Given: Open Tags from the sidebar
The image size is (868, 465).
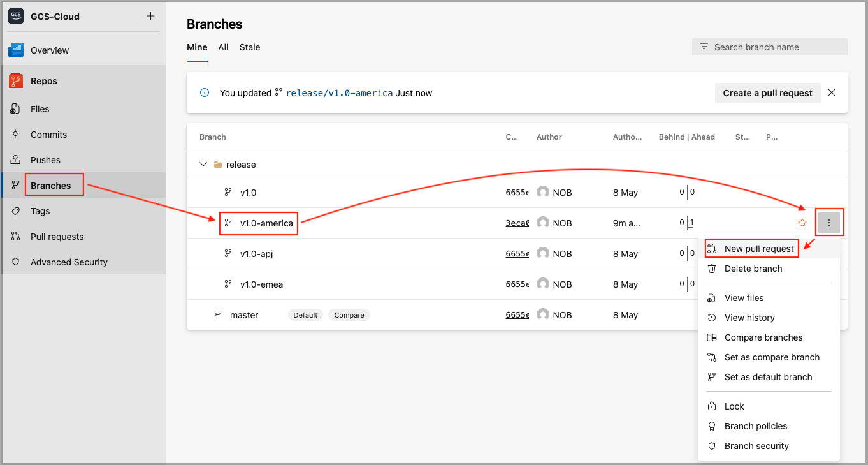Looking at the screenshot, I should point(40,211).
